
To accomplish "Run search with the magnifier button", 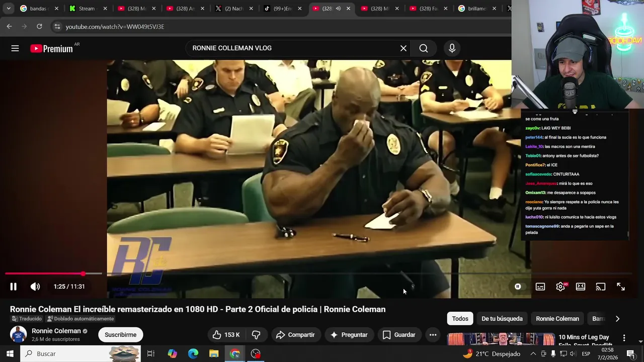I will [424, 48].
